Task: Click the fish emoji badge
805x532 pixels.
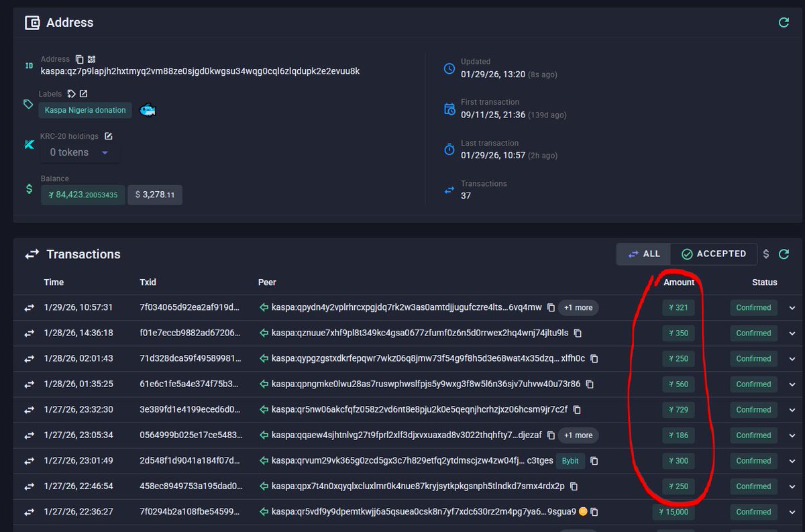Action: (x=148, y=110)
